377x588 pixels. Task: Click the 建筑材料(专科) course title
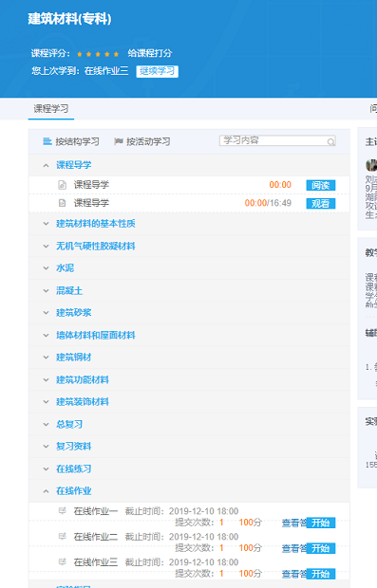[70, 19]
